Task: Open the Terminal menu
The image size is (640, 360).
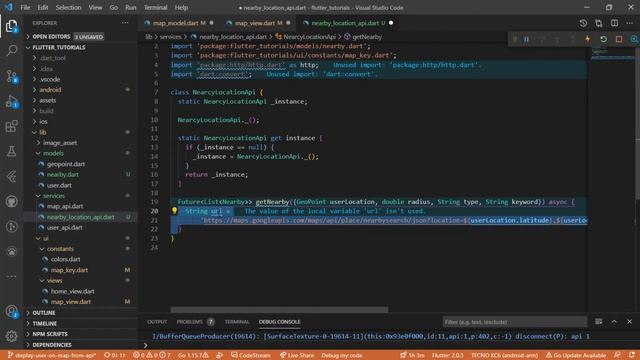Action: click(x=156, y=7)
